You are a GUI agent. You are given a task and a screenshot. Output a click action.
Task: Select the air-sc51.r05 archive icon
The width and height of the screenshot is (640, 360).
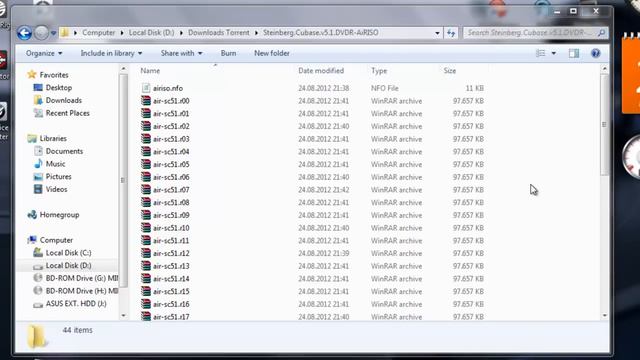coord(146,164)
